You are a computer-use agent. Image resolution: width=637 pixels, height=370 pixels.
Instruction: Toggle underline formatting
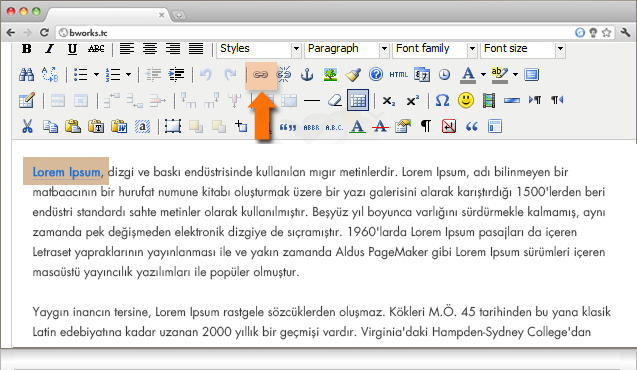(x=72, y=49)
